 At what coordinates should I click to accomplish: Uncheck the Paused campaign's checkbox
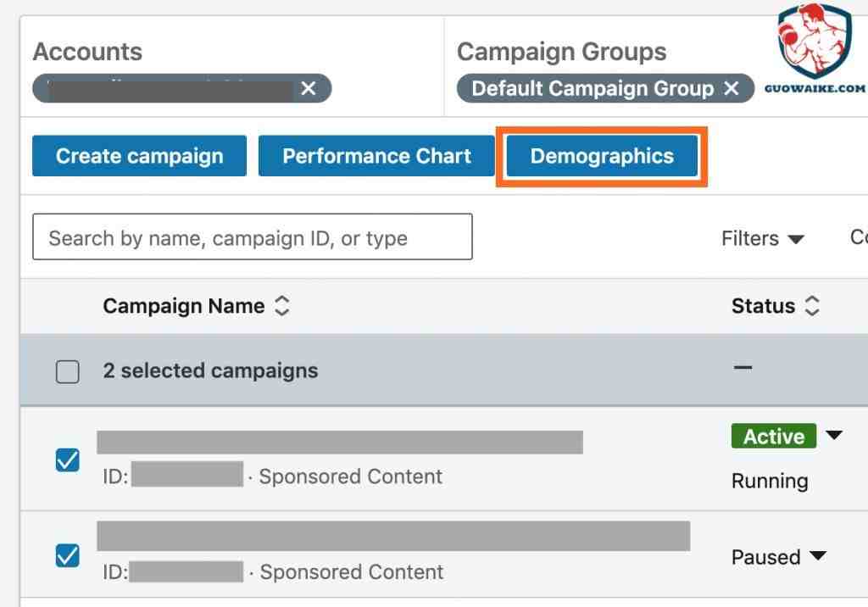(68, 555)
